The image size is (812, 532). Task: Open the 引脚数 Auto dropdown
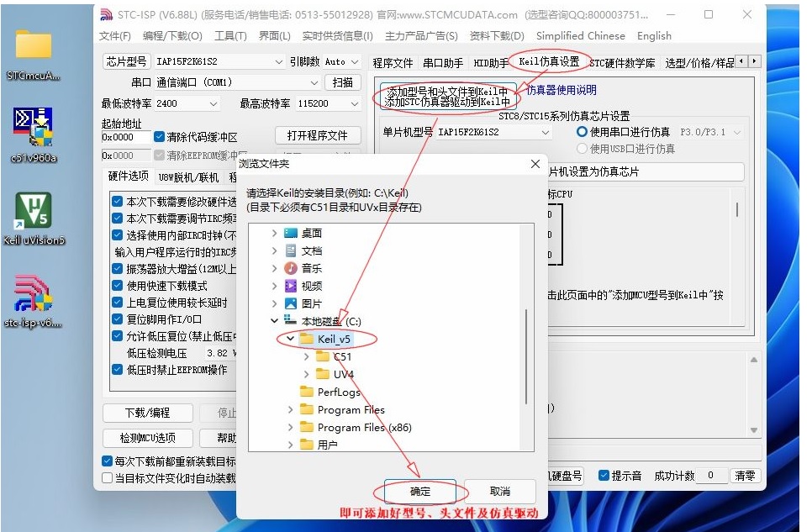pos(342,61)
